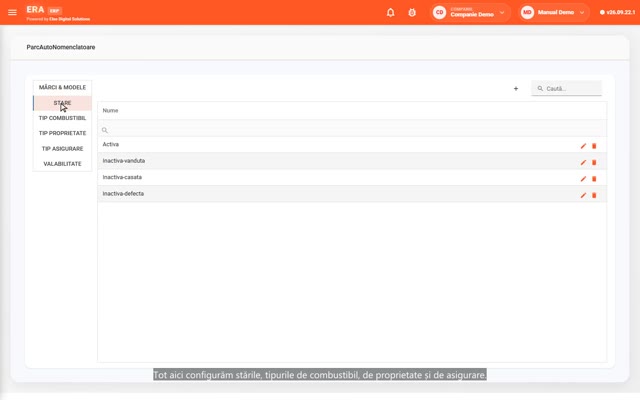Click the ParcAutoNomenclatoare page title
The width and height of the screenshot is (640, 400).
[61, 47]
